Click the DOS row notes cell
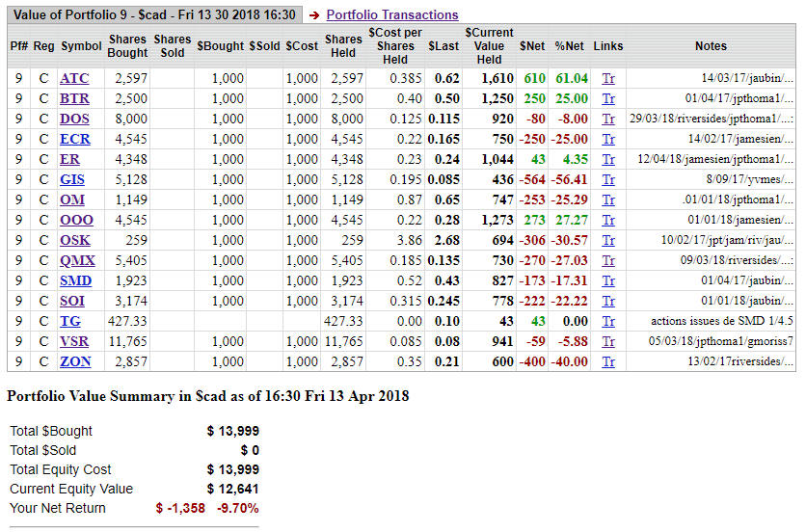This screenshot has height=532, width=806. (712, 120)
